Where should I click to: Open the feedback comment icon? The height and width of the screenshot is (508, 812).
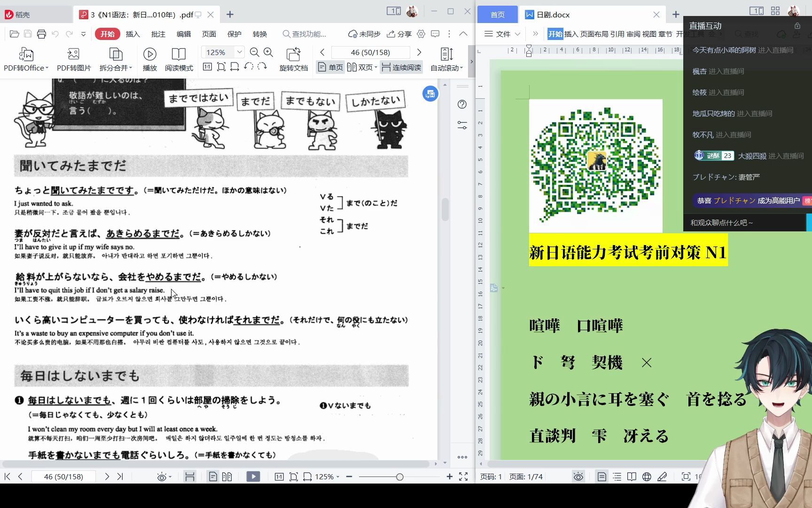[x=435, y=34]
